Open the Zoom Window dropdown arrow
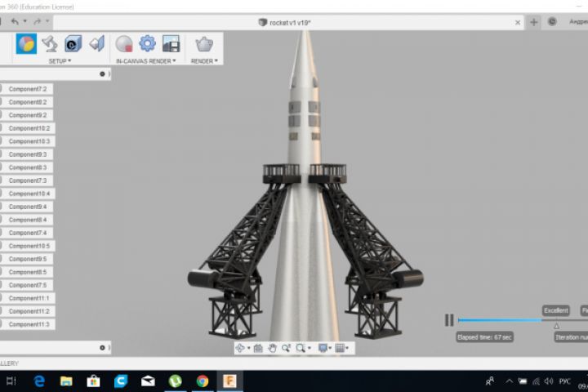Viewport: 588px width, 392px height. (x=310, y=349)
